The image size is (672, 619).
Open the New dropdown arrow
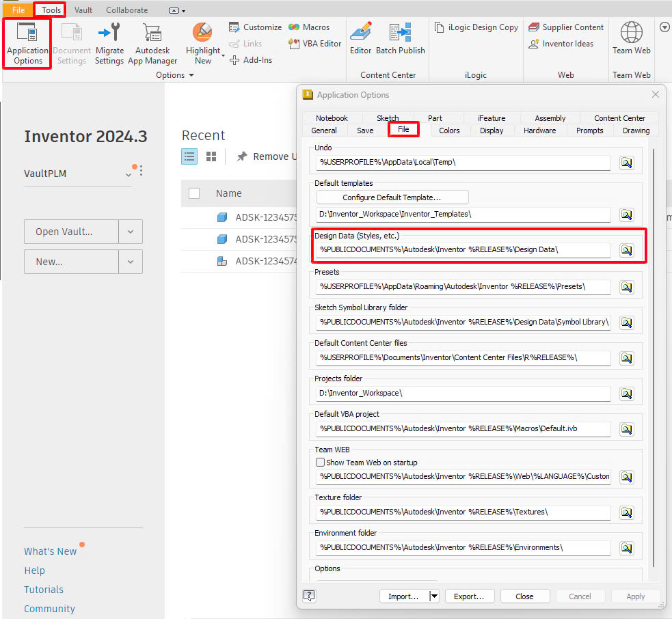point(131,262)
